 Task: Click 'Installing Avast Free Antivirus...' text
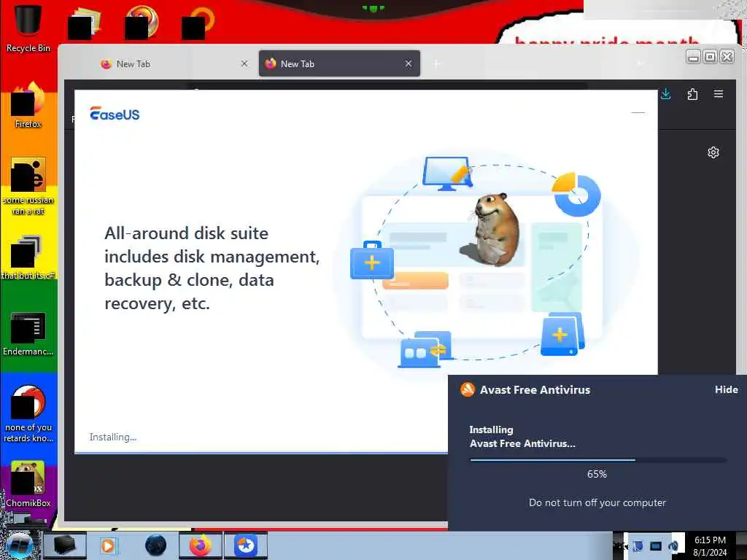click(x=522, y=437)
